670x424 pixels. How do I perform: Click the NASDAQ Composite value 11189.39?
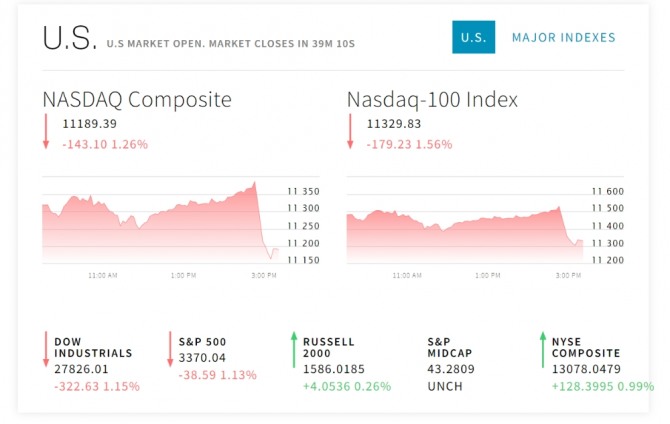pyautogui.click(x=90, y=124)
